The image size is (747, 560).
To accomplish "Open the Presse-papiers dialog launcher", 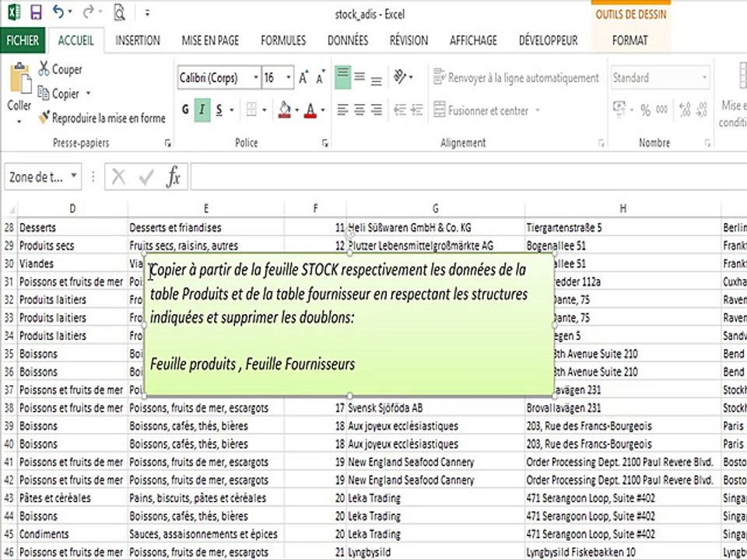I will 167,143.
